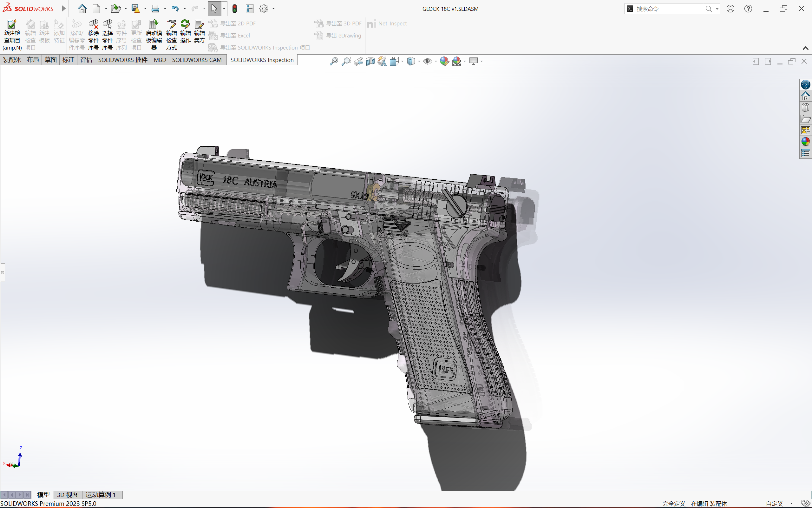Click Edit Inspection Methods (编辑检查方式)

click(x=172, y=35)
